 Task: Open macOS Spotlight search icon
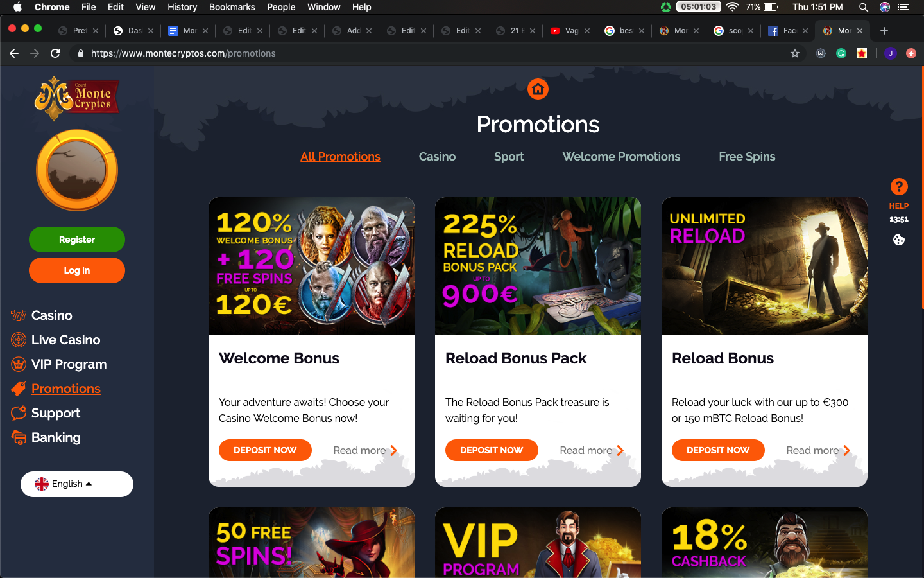pos(864,7)
